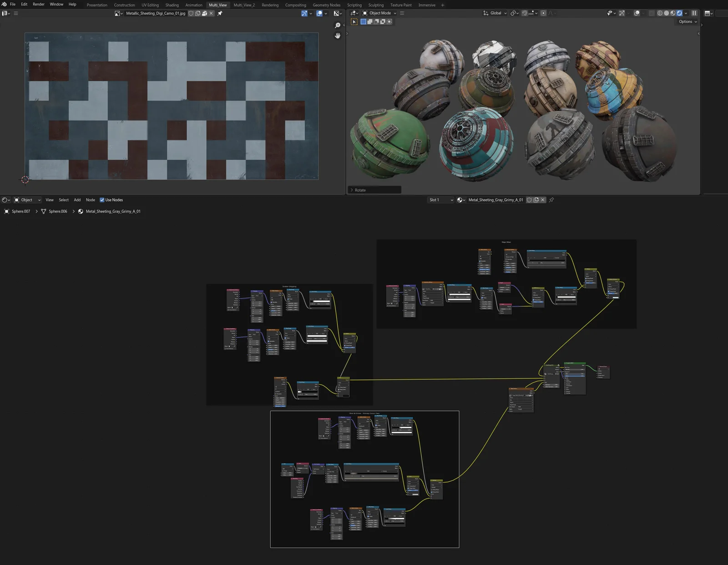This screenshot has height=565, width=728.
Task: Open the Node menu in the Shader Editor
Action: [x=90, y=200]
